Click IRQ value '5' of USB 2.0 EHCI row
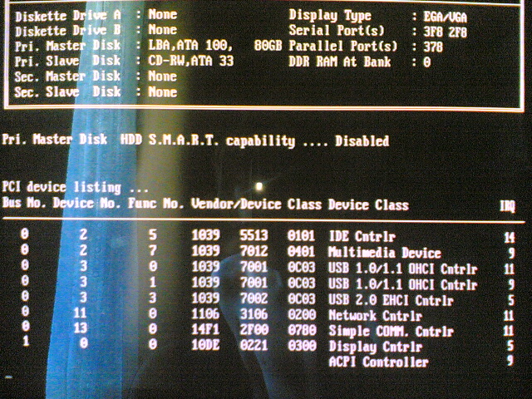This screenshot has height=399, width=532. point(511,300)
